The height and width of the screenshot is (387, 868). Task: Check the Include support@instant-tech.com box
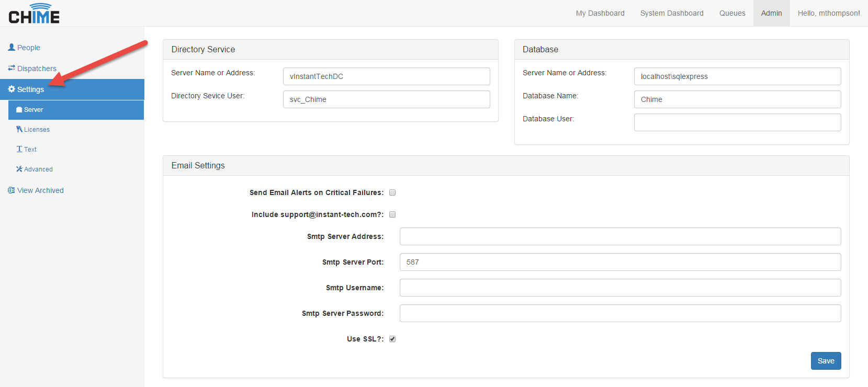click(392, 214)
